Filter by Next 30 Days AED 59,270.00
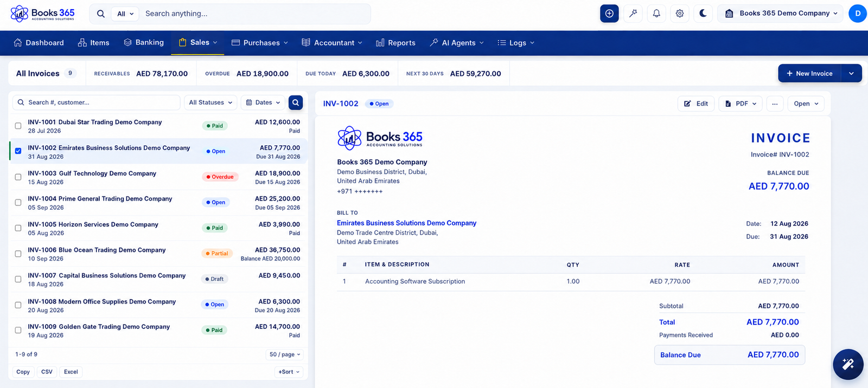This screenshot has height=388, width=868. point(454,74)
